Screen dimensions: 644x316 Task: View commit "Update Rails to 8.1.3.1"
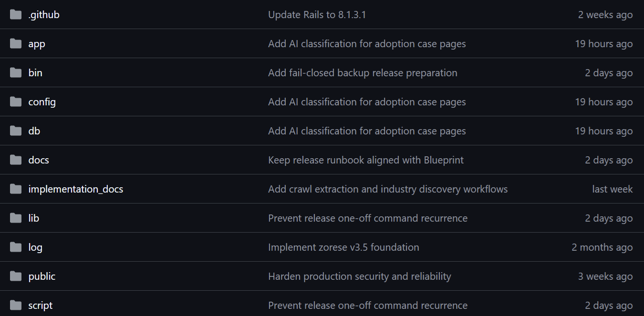[x=317, y=15]
